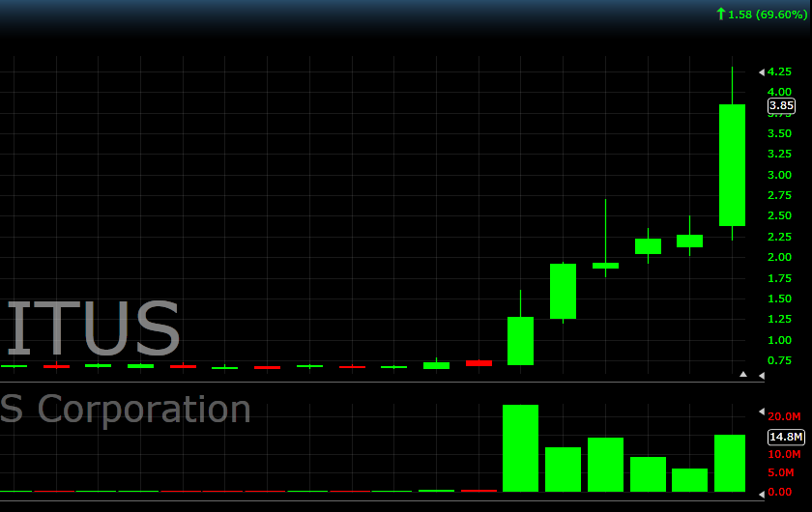The width and height of the screenshot is (812, 512).
Task: Select the tallest green volume bar
Action: [520, 448]
